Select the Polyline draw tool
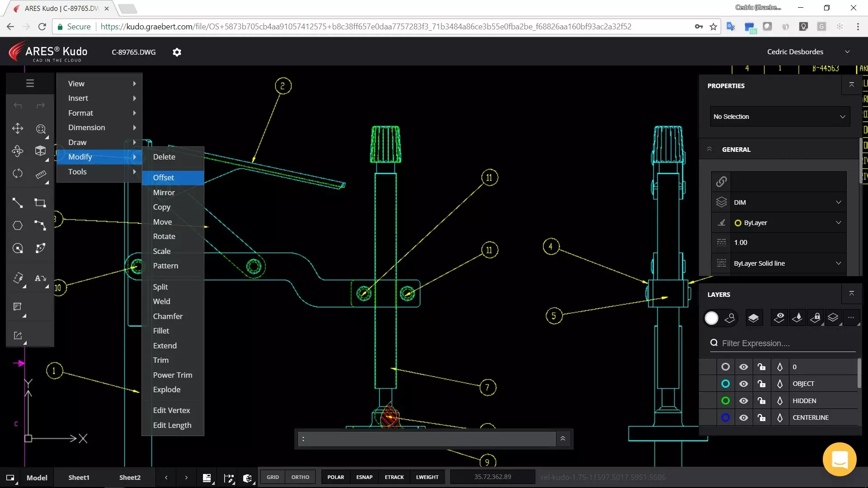The image size is (868, 488). pyautogui.click(x=40, y=225)
